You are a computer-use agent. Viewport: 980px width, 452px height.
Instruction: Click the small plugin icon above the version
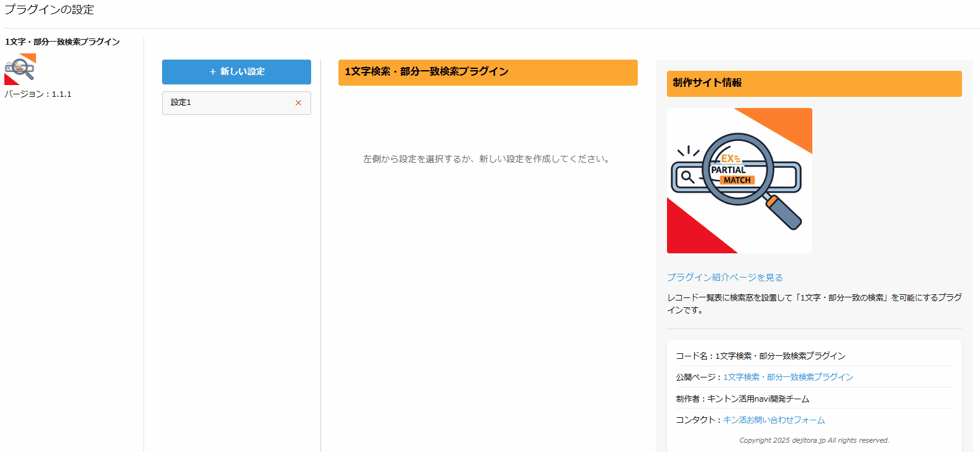pos(20,69)
